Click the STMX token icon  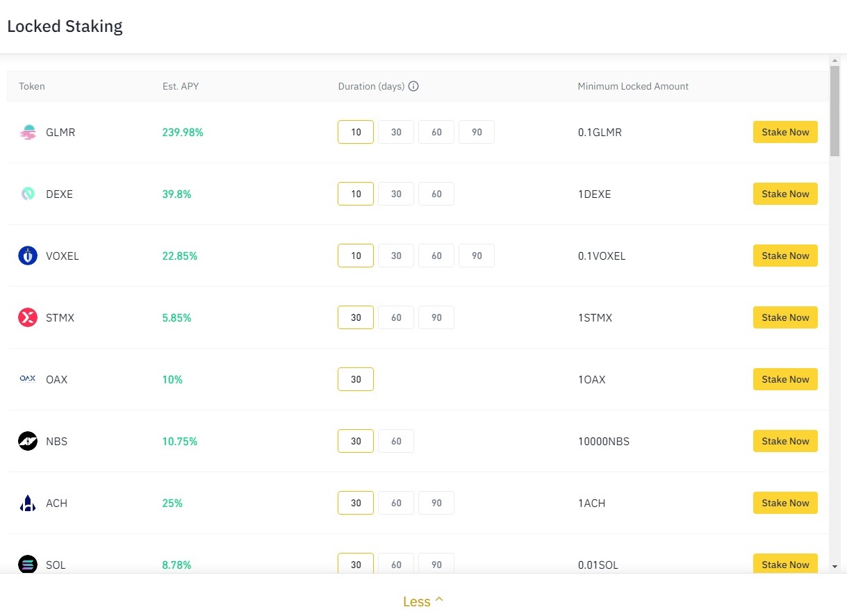click(x=28, y=317)
